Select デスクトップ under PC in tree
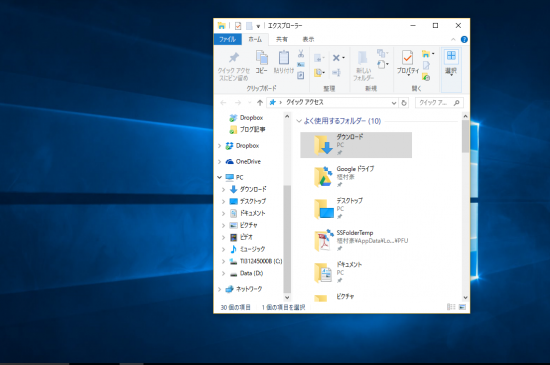Screen dimensions: 550x365 248,202
